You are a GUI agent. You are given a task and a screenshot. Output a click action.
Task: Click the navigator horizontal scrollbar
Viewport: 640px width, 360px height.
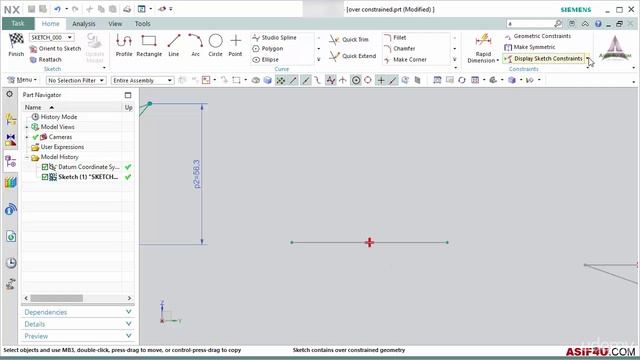tap(57, 298)
